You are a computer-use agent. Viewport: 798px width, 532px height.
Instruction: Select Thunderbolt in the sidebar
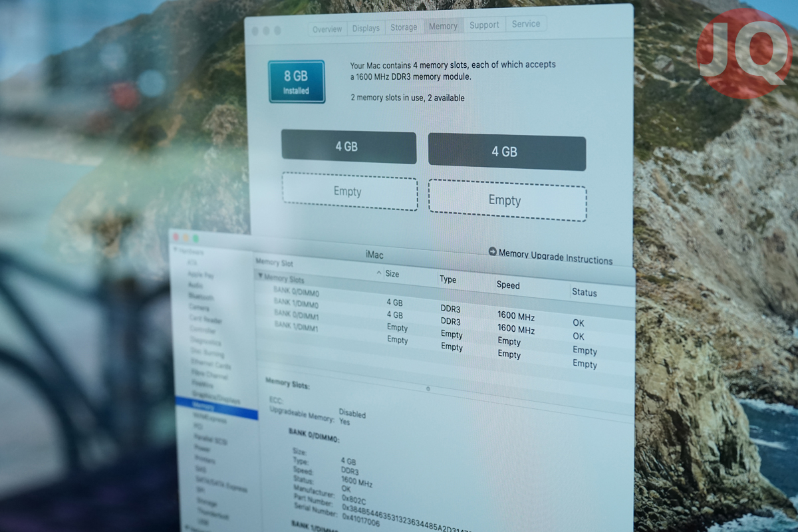(x=212, y=515)
